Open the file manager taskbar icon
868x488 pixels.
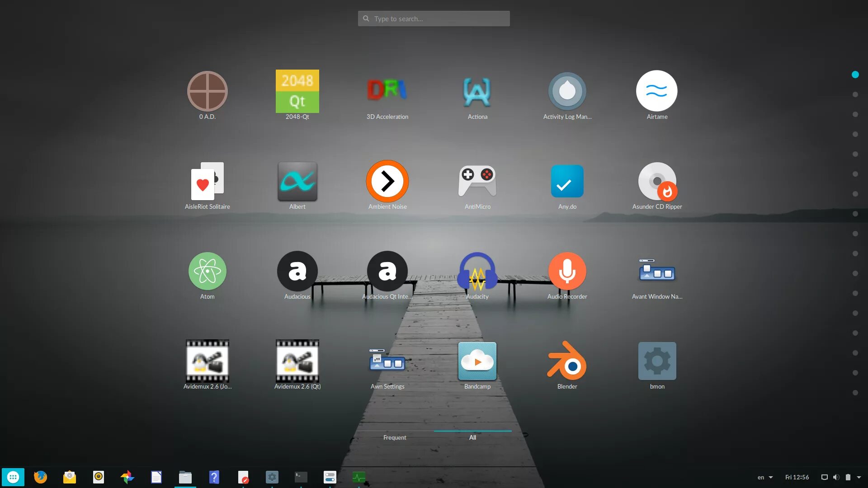tap(185, 477)
